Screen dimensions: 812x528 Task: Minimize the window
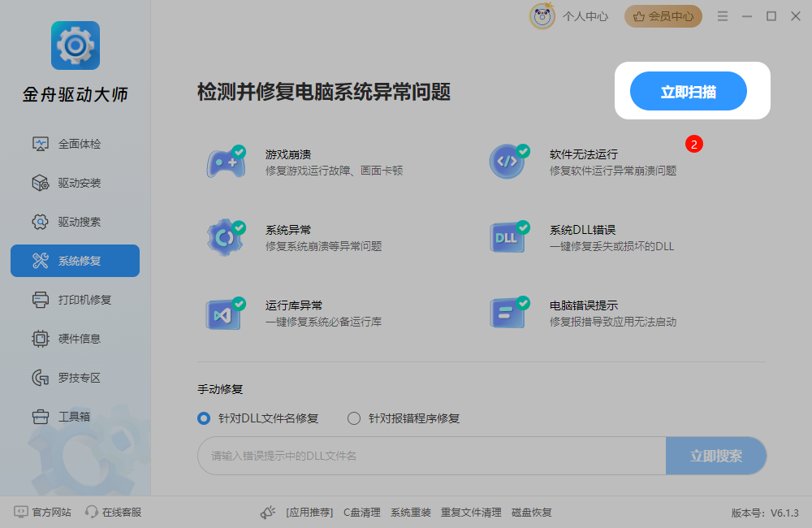pos(747,16)
